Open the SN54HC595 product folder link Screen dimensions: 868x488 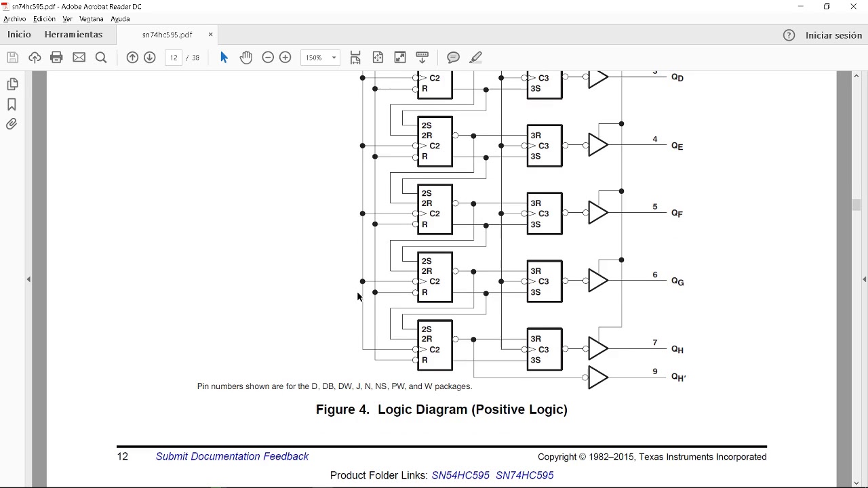[x=460, y=476]
